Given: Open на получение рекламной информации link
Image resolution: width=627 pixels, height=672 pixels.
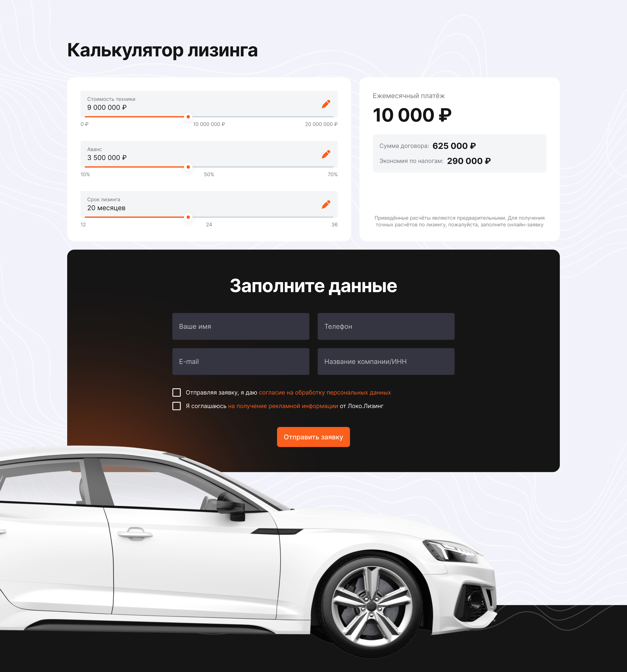Looking at the screenshot, I should click(x=283, y=406).
